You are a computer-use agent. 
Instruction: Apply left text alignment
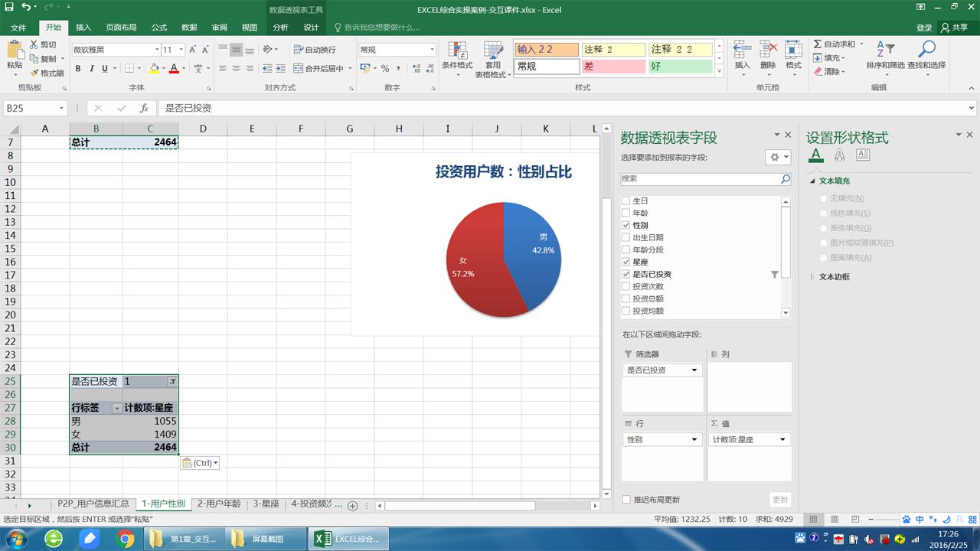(x=223, y=68)
